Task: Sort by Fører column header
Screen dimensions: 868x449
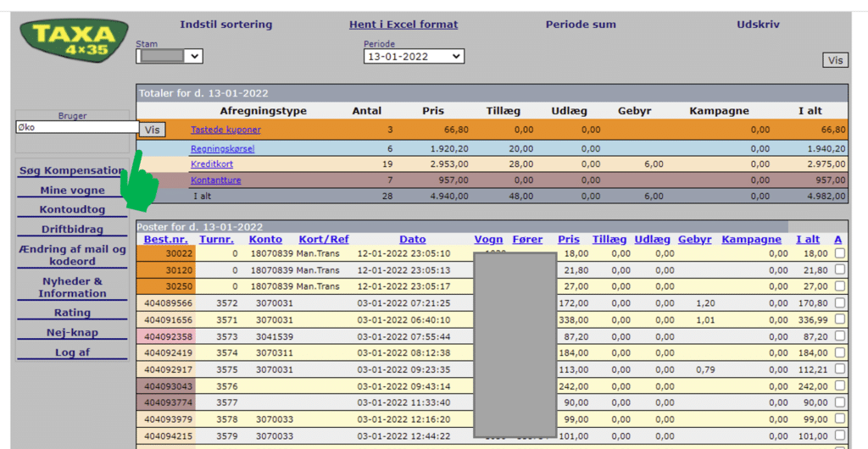Action: click(x=527, y=240)
